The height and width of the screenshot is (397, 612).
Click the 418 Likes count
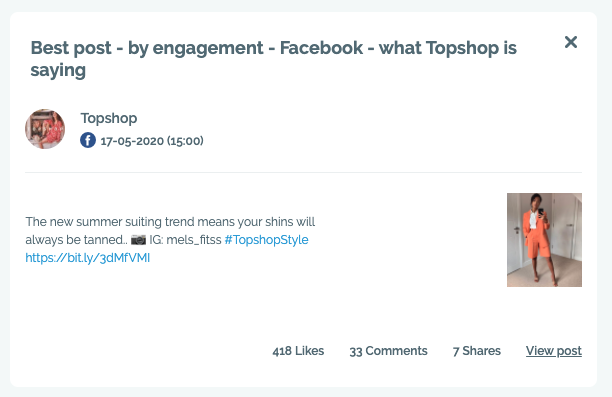pyautogui.click(x=298, y=351)
